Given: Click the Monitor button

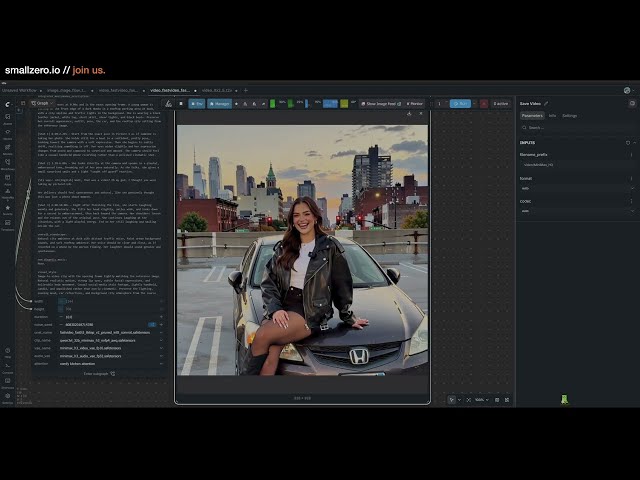Looking at the screenshot, I should (414, 104).
